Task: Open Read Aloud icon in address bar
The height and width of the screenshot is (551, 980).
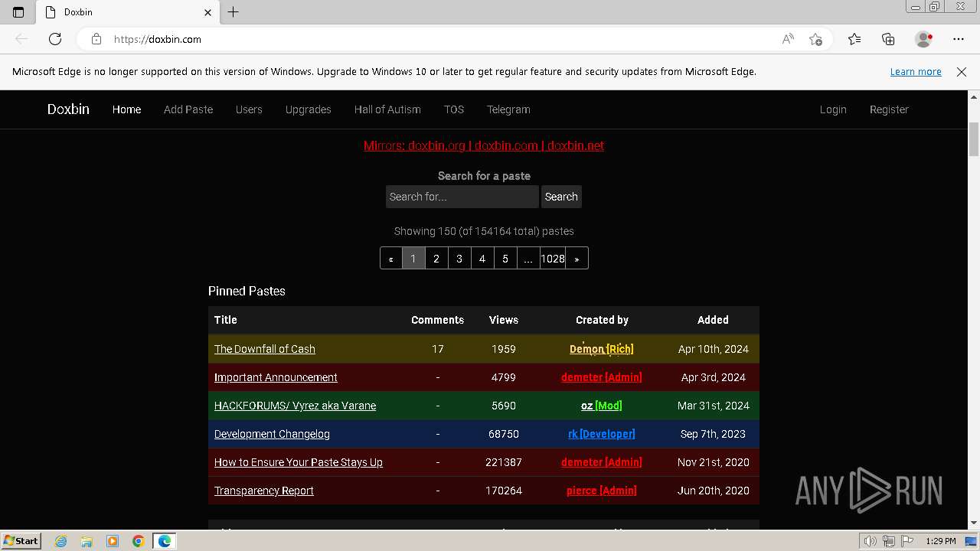Action: [x=788, y=39]
